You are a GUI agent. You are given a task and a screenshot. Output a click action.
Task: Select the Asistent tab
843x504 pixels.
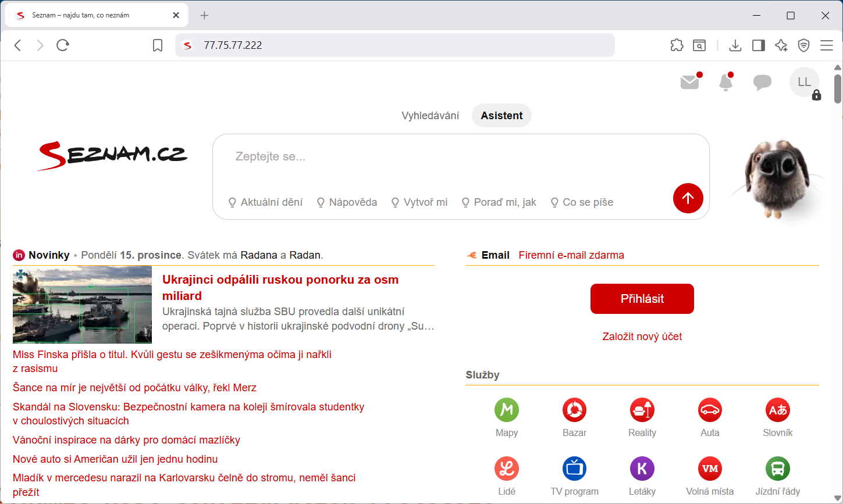pos(501,115)
